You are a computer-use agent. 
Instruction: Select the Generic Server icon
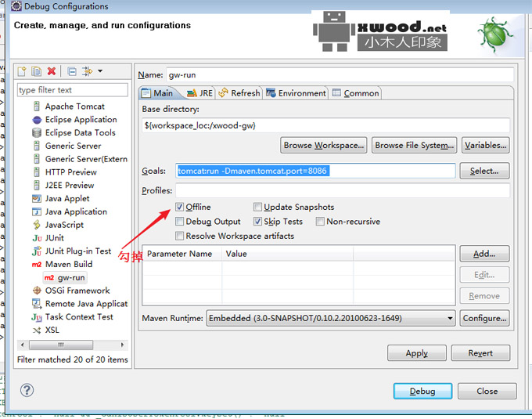point(37,146)
